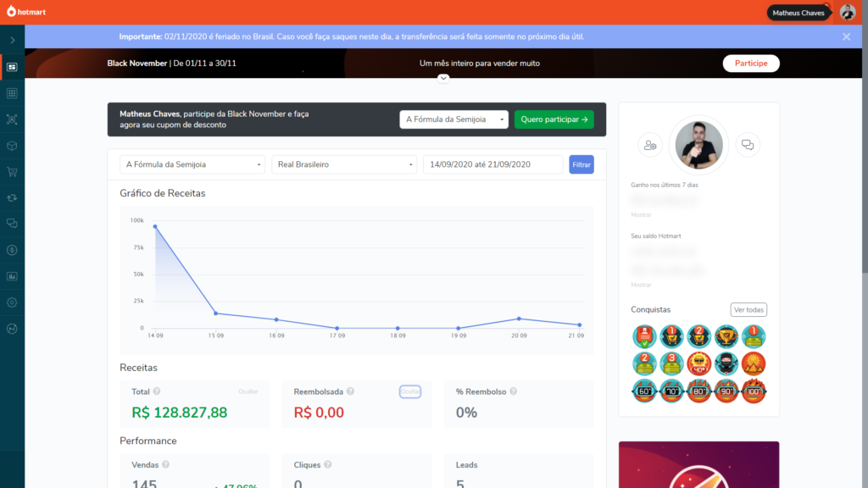Viewport: 868px width, 488px height.
Task: Click the large profile photo
Action: click(698, 145)
